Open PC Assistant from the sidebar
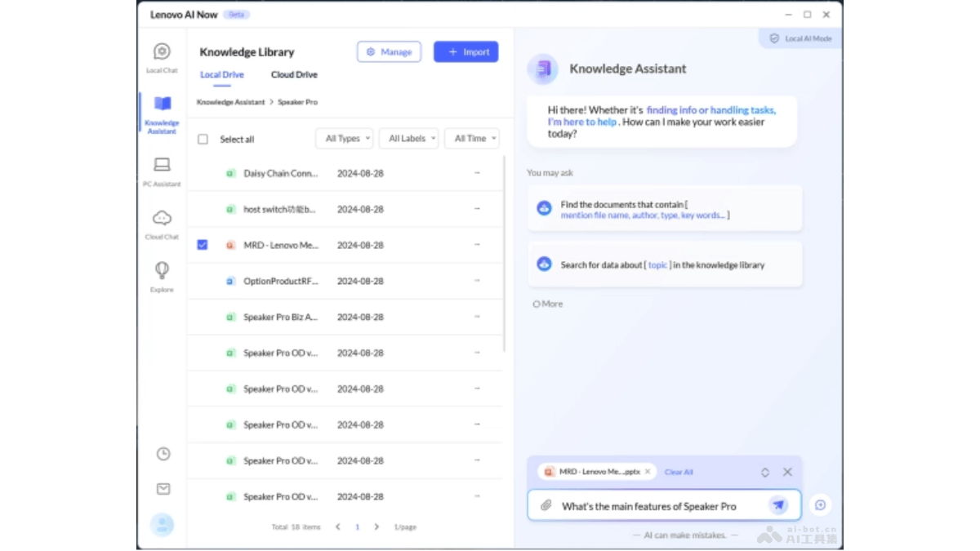The width and height of the screenshot is (980, 551). coord(162,167)
